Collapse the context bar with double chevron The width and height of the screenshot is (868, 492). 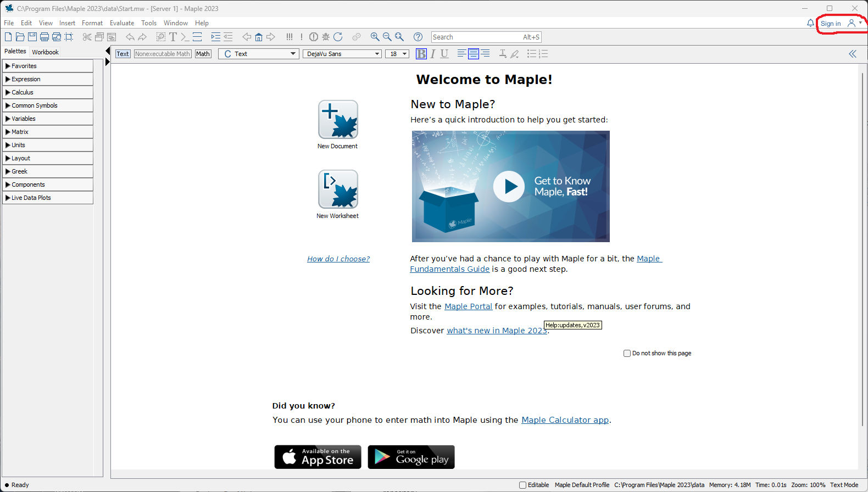click(x=853, y=54)
